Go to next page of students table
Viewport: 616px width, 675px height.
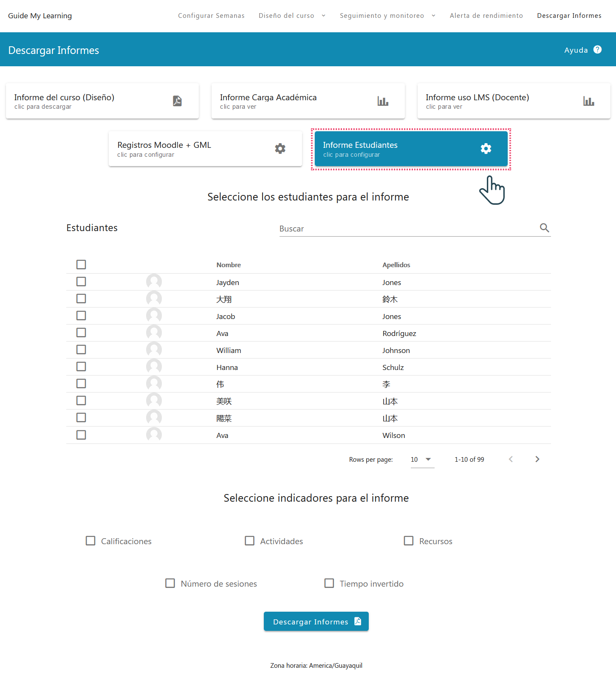[537, 459]
